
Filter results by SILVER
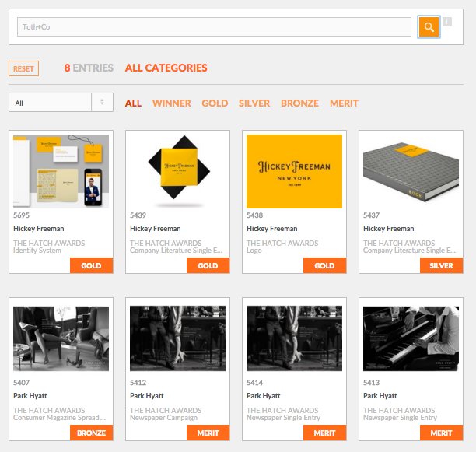click(254, 103)
